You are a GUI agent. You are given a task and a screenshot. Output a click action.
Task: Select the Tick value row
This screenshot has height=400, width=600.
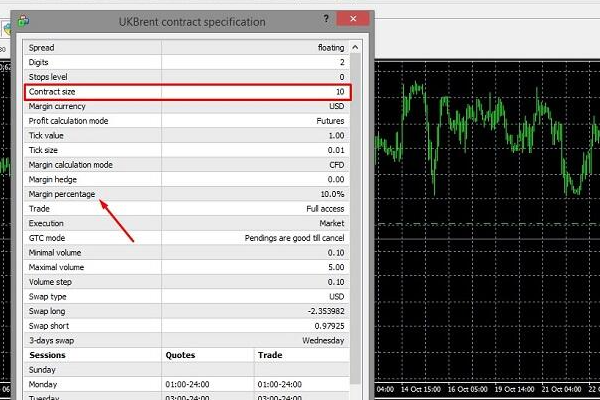(187, 135)
